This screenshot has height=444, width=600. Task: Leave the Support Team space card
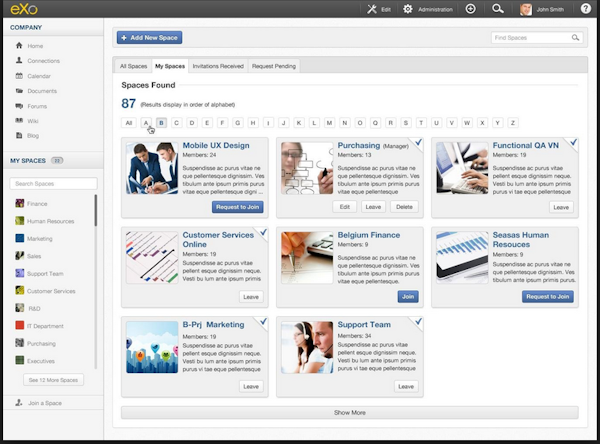pos(406,386)
